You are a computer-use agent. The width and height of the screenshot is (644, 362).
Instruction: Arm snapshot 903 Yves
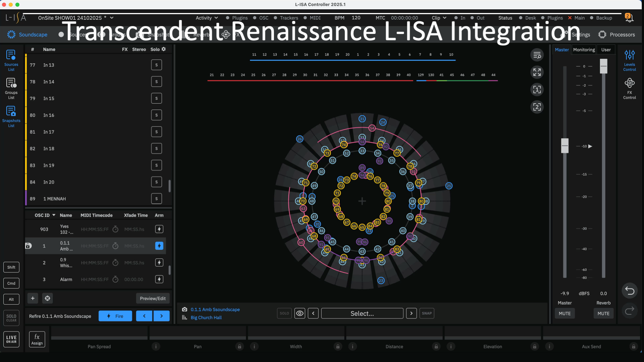click(159, 229)
